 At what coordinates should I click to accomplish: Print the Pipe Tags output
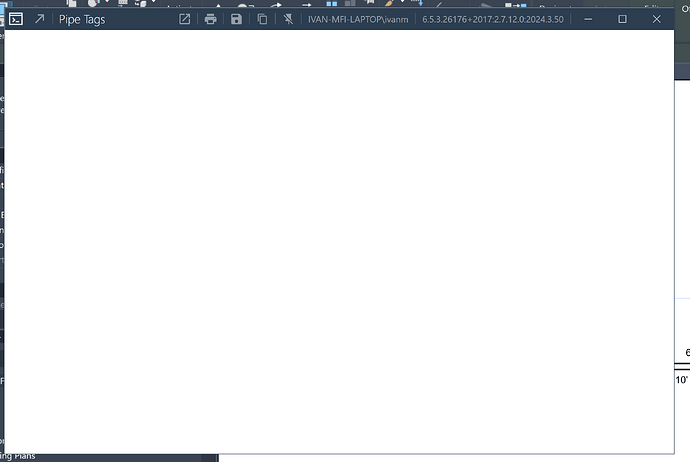coord(210,19)
